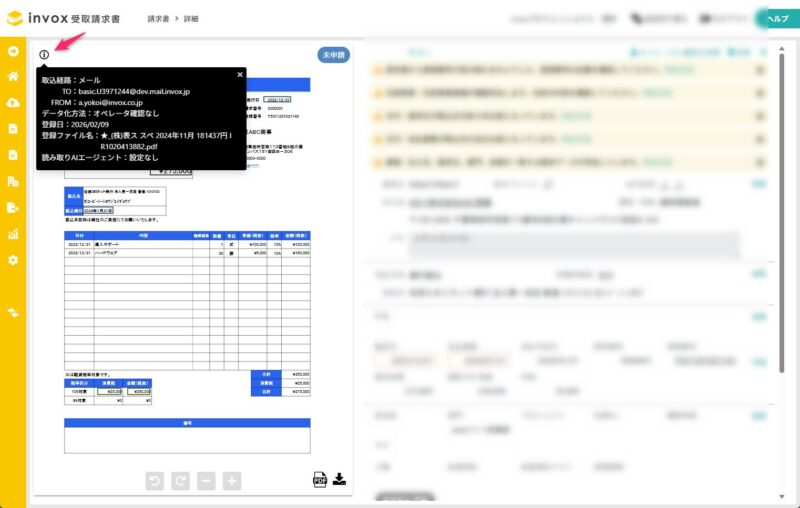Viewport: 800px width, 508px height.
Task: Open the ヘルプ button in the top right
Action: [x=776, y=18]
